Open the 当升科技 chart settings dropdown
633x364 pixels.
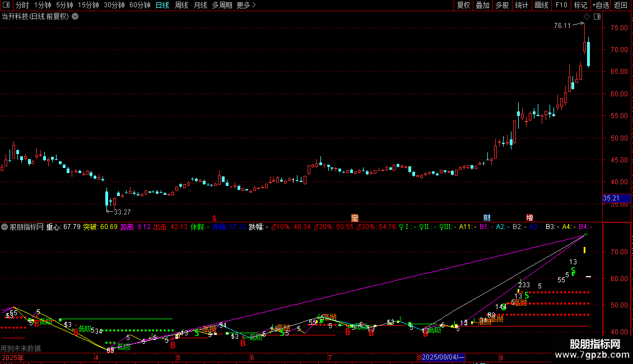pyautogui.click(x=75, y=17)
